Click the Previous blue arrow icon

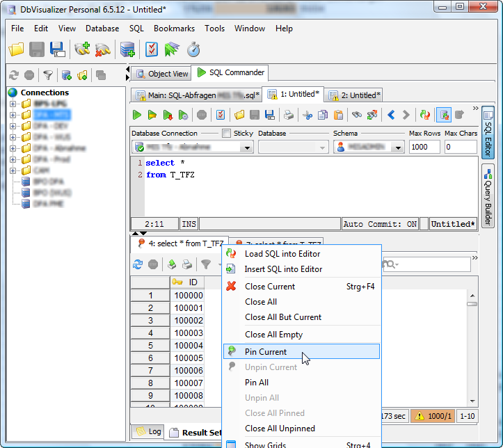391,115
